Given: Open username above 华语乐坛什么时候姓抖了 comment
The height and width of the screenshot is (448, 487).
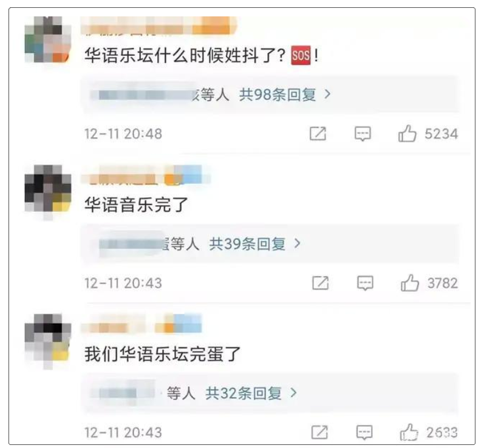Looking at the screenshot, I should pyautogui.click(x=158, y=25).
